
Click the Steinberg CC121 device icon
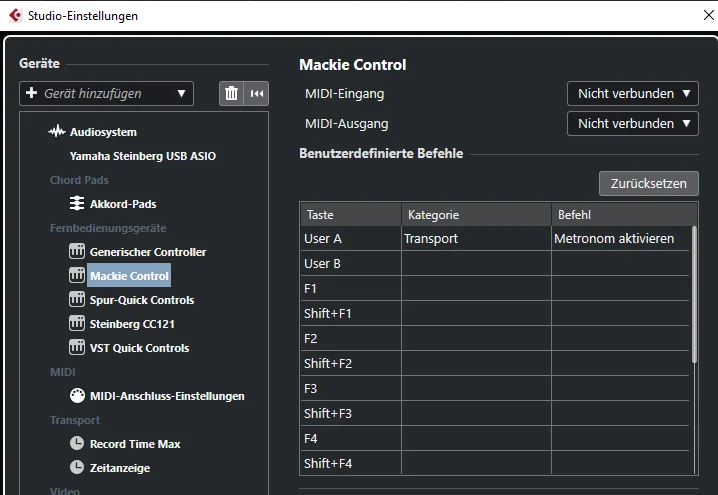(77, 323)
